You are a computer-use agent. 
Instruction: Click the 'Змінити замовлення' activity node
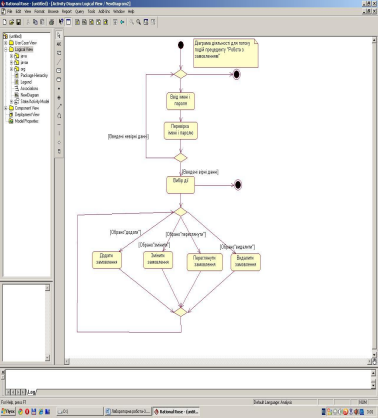(158, 260)
